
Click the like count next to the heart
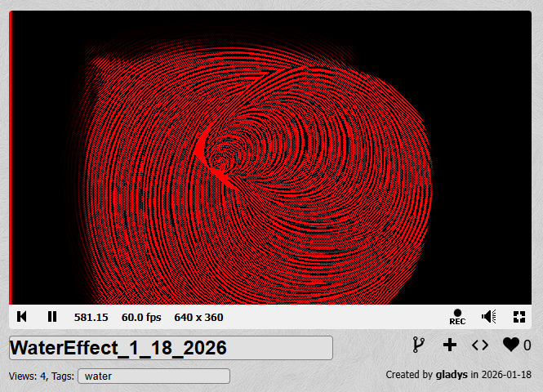527,345
